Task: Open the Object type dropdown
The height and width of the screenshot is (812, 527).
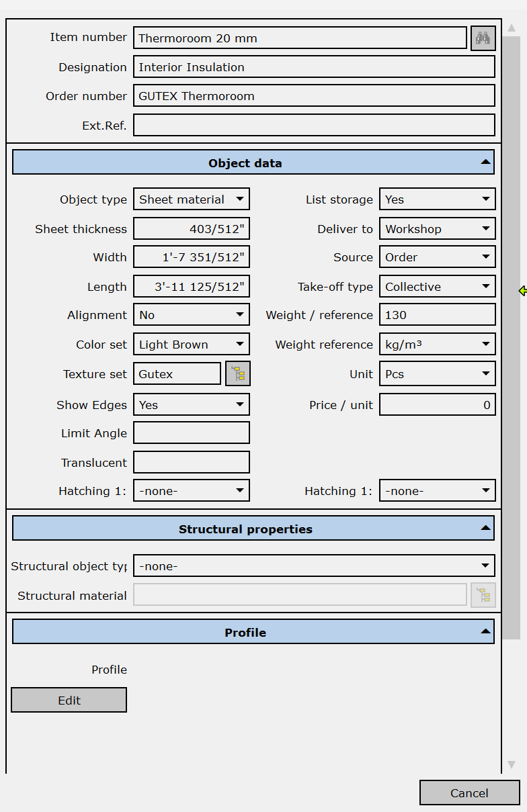Action: 192,199
